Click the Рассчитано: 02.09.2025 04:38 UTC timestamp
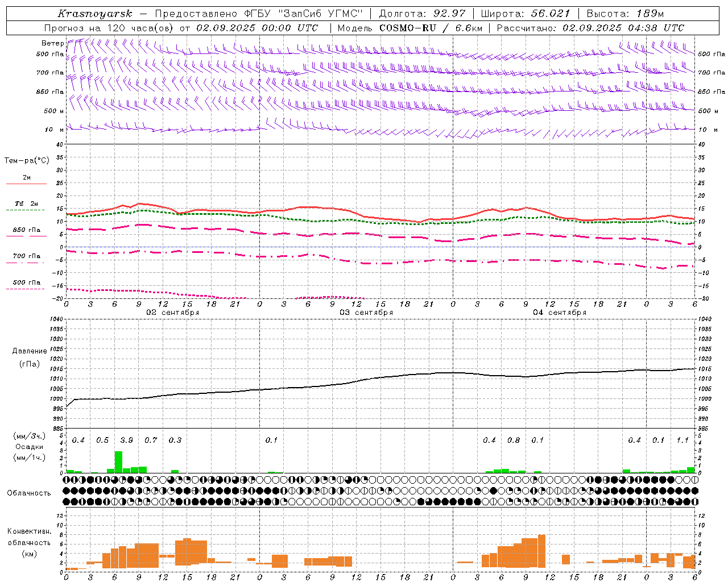728x582 pixels. click(590, 27)
